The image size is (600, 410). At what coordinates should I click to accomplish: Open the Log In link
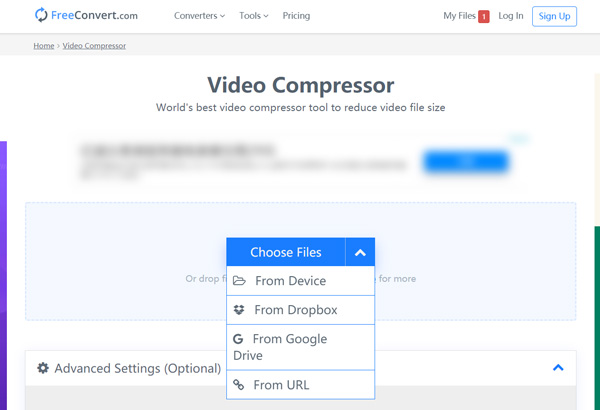[x=510, y=16]
